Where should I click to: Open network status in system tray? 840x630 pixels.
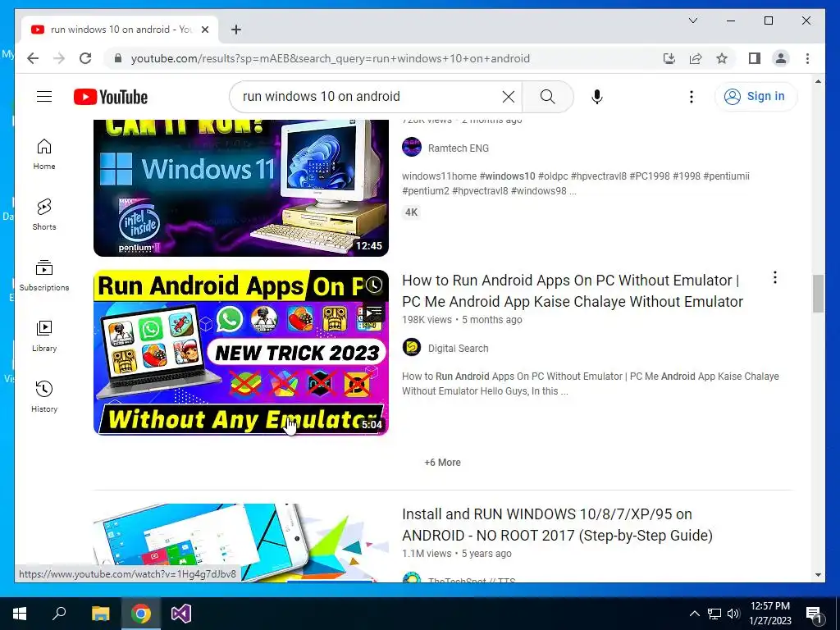714,614
